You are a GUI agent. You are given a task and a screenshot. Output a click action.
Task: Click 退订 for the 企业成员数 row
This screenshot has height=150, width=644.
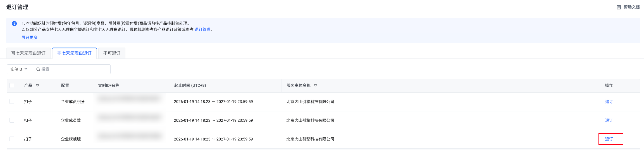pos(609,120)
